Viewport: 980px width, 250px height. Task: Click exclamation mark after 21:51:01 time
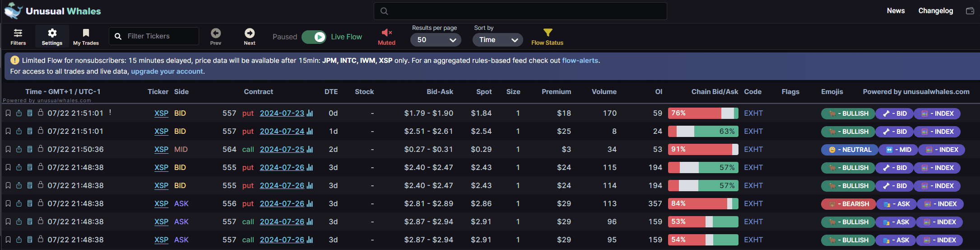(x=110, y=112)
